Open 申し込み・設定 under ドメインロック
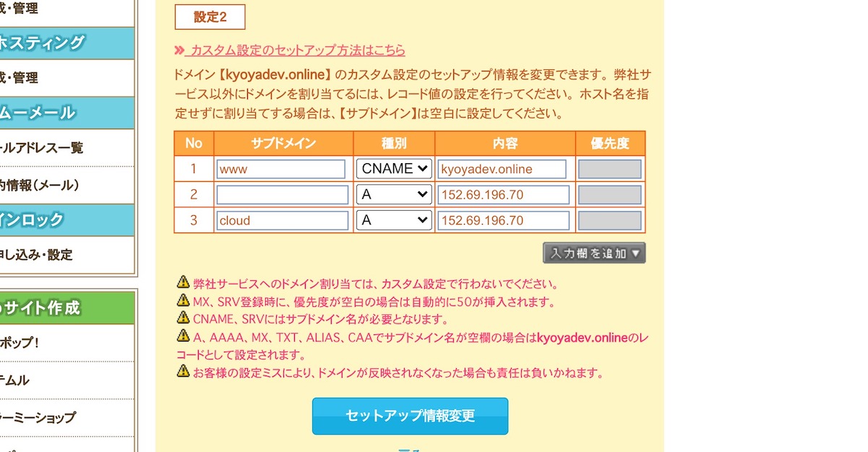The width and height of the screenshot is (868, 452). pyautogui.click(x=40, y=255)
